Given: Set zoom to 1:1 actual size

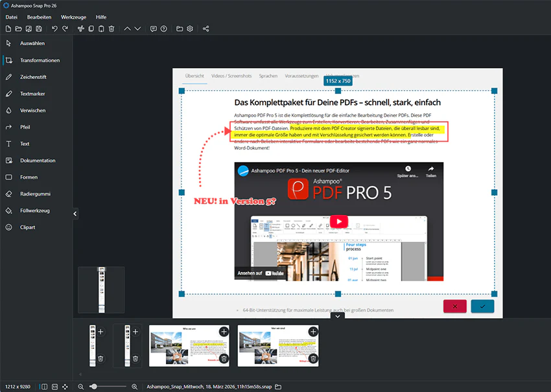Looking at the screenshot, I should click(55, 386).
